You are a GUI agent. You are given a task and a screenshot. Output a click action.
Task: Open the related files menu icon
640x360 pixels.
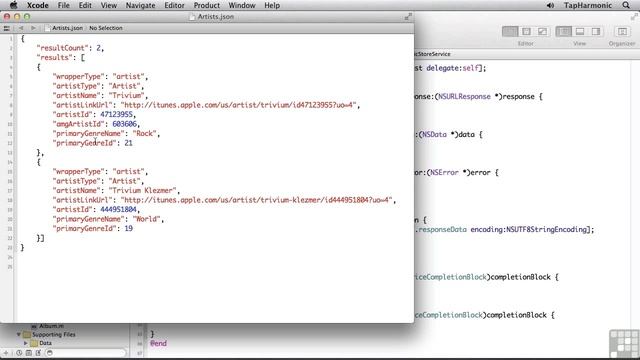pyautogui.click(x=7, y=28)
